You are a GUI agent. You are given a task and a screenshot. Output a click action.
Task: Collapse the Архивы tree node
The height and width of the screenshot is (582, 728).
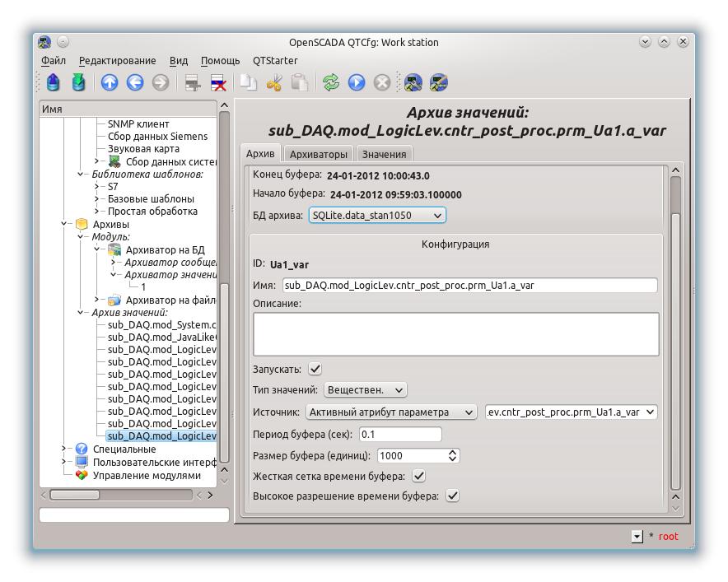tap(65, 224)
